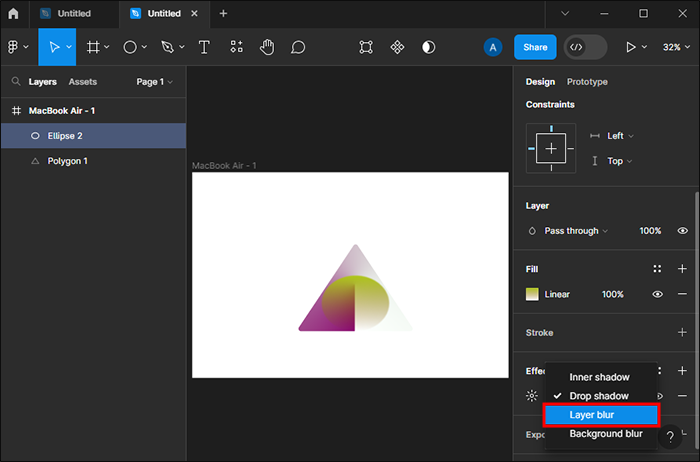The image size is (700, 462).
Task: Click the Resources components icon
Action: 236,47
